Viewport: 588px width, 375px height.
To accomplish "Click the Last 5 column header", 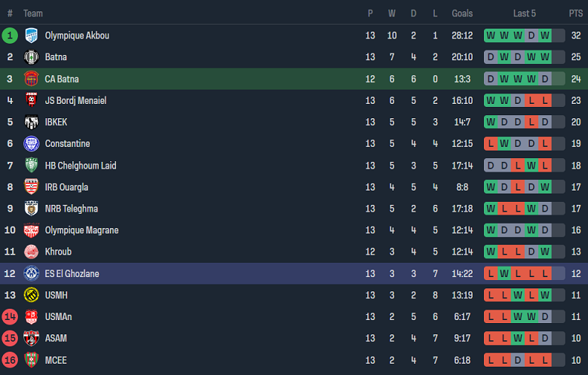I will point(524,14).
